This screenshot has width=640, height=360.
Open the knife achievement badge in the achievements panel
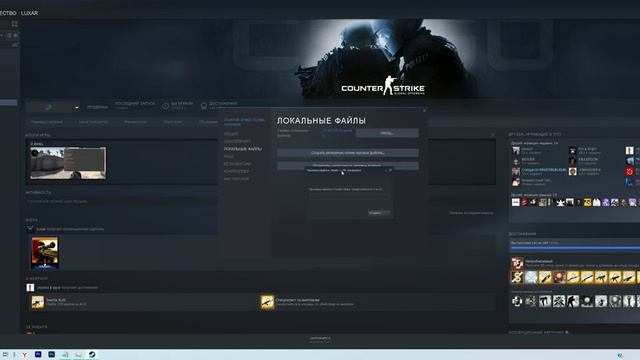(545, 278)
